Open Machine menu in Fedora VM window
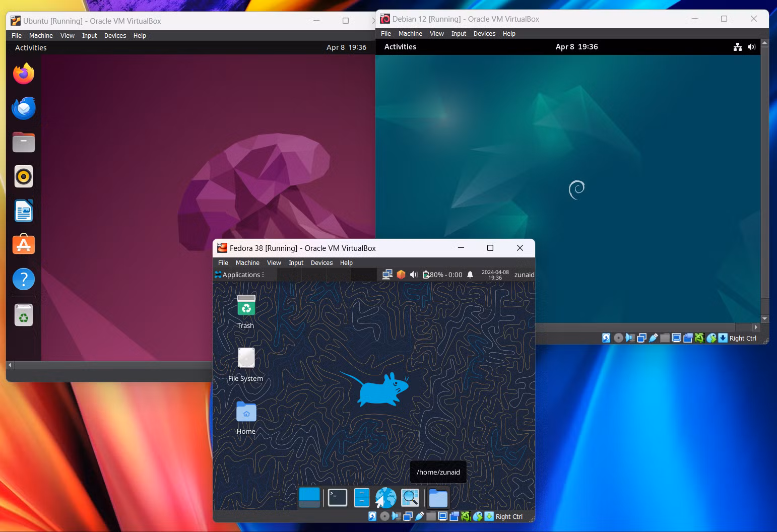This screenshot has height=532, width=777. point(247,263)
